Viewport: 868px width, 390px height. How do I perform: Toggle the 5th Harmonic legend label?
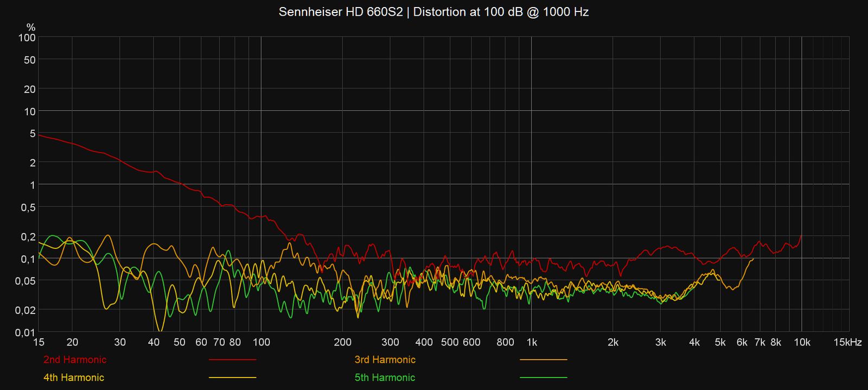pos(385,378)
